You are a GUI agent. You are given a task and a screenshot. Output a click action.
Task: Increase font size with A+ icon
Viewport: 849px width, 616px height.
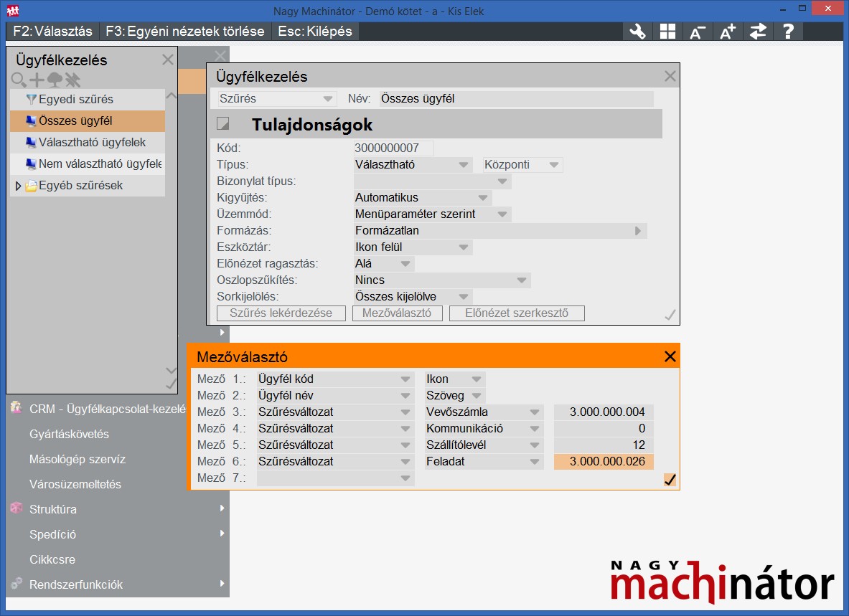(728, 32)
